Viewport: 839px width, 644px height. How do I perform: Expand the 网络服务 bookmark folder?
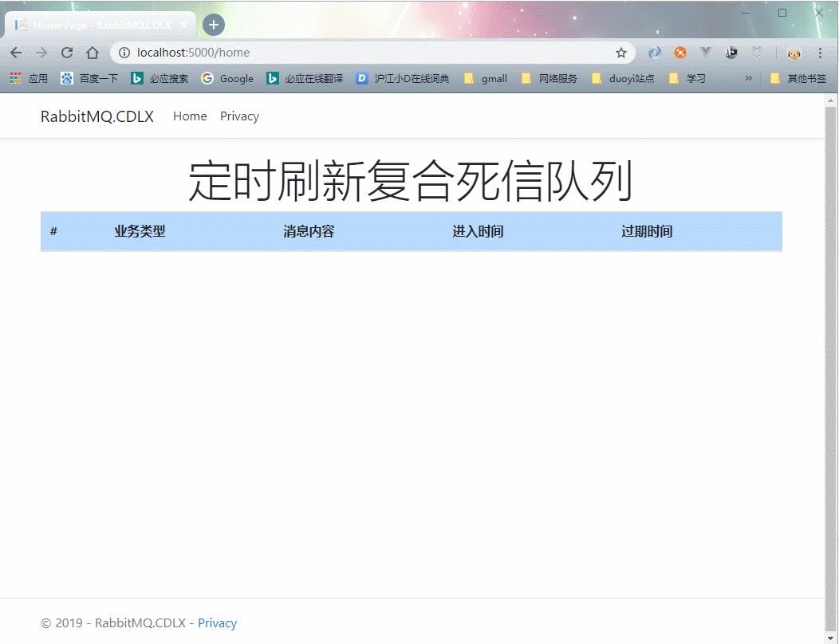[549, 79]
